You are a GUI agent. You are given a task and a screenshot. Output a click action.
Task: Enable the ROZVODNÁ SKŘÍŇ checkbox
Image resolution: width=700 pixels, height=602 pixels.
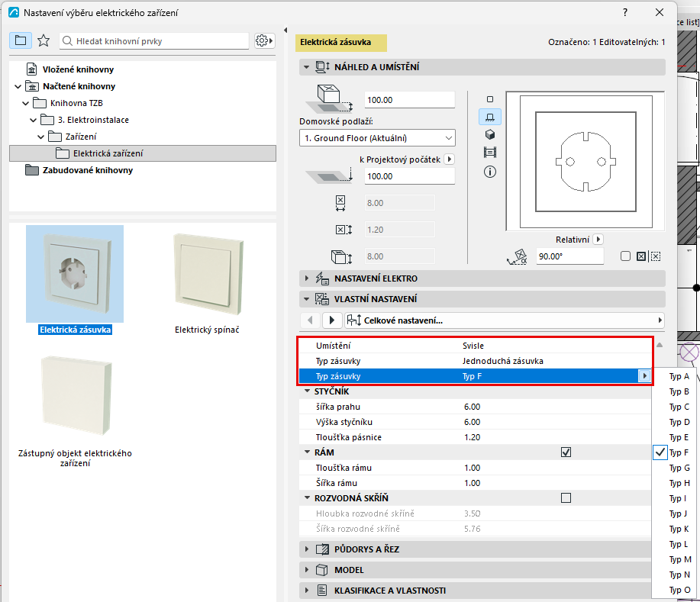click(566, 498)
